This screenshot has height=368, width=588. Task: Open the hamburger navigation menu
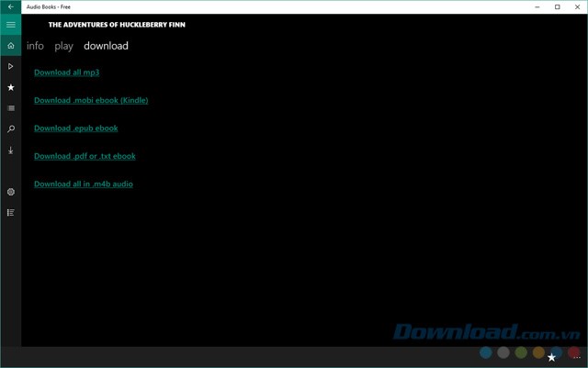tap(11, 25)
